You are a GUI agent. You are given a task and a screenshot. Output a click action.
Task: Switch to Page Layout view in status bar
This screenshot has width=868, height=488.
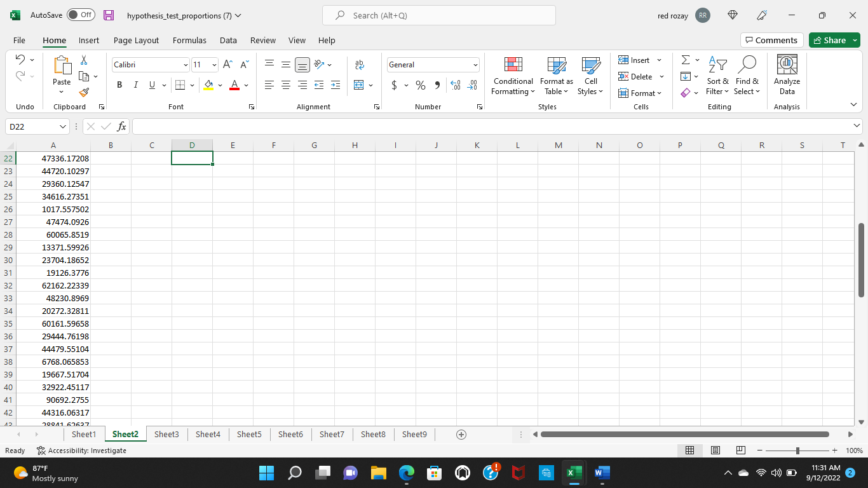click(x=715, y=451)
